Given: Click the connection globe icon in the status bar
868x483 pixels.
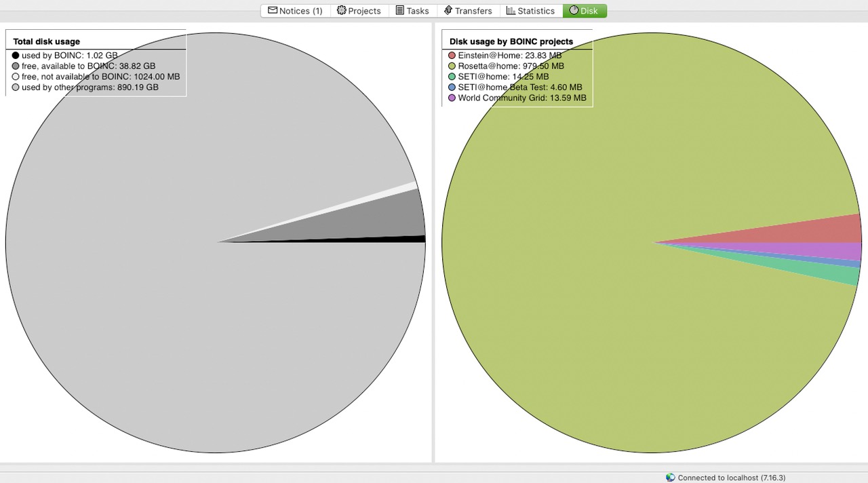Looking at the screenshot, I should 671,478.
